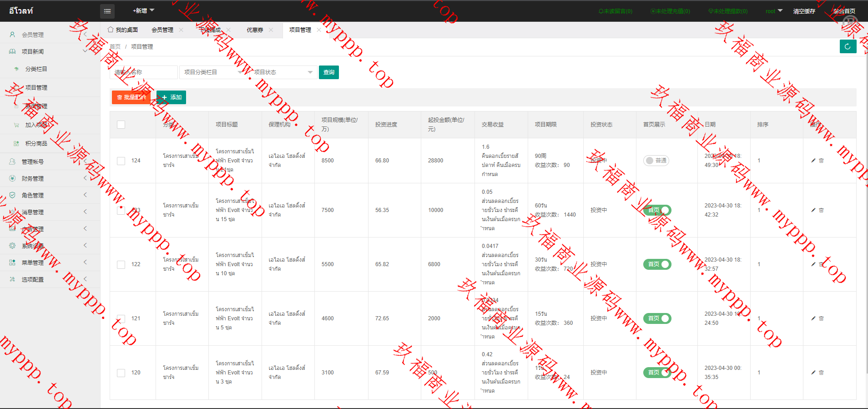The image size is (868, 409).
Task: Close the 优惠券 tab with its X icon
Action: pyautogui.click(x=271, y=30)
